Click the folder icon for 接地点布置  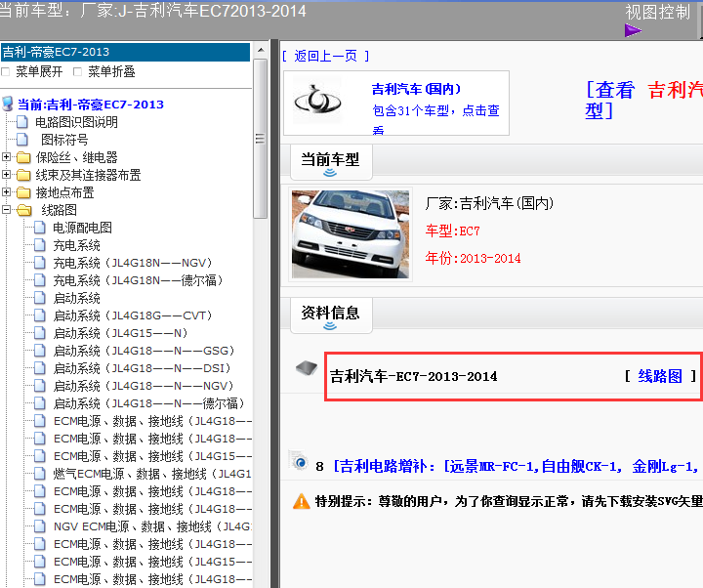[23, 192]
